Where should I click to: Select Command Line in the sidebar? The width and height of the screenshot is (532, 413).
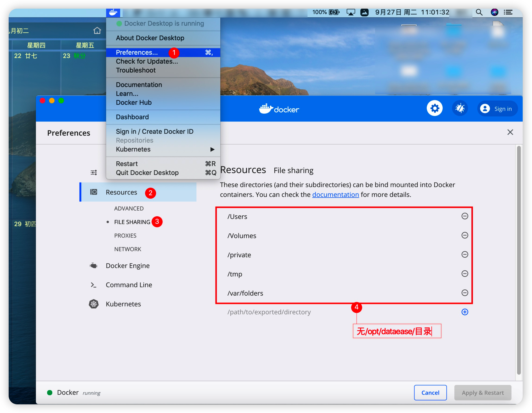click(x=129, y=285)
